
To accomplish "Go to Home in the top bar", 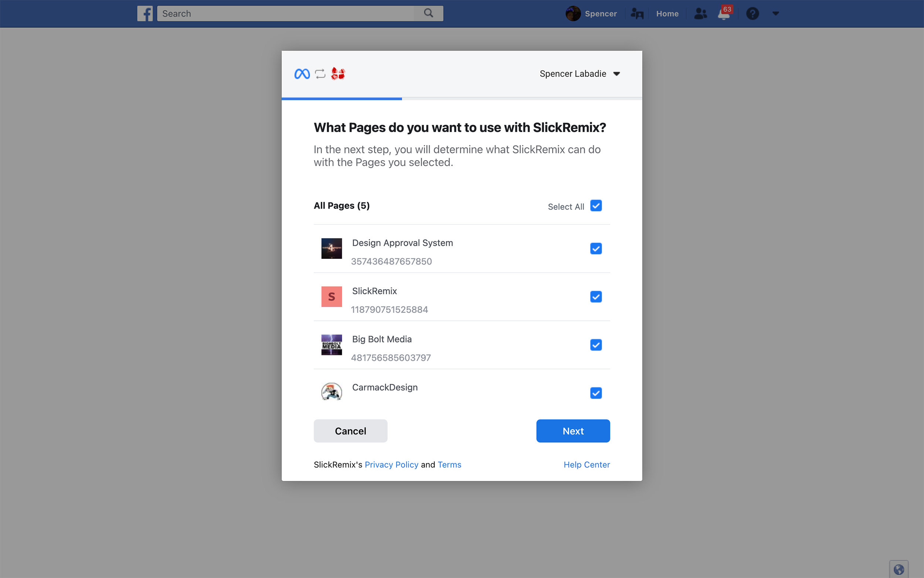I will (667, 14).
